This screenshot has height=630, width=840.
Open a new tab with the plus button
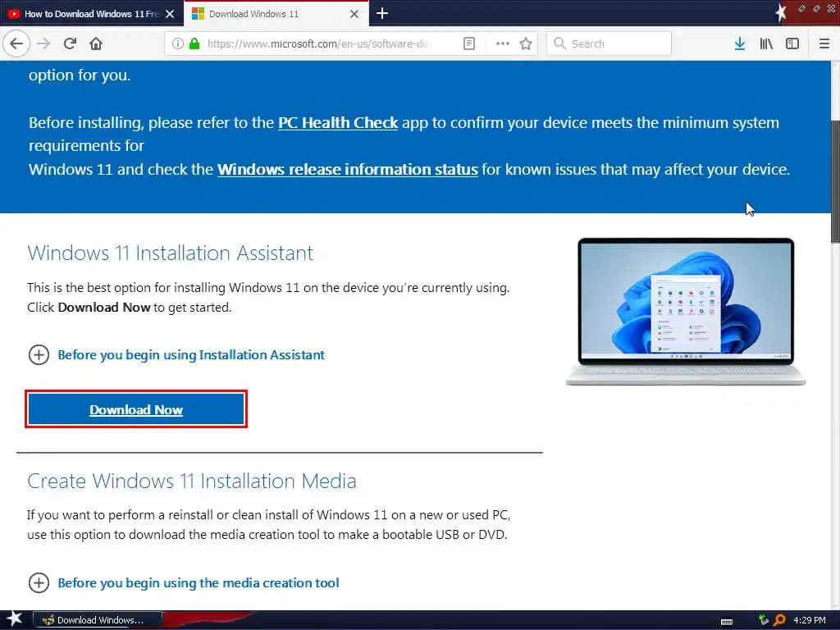click(382, 13)
